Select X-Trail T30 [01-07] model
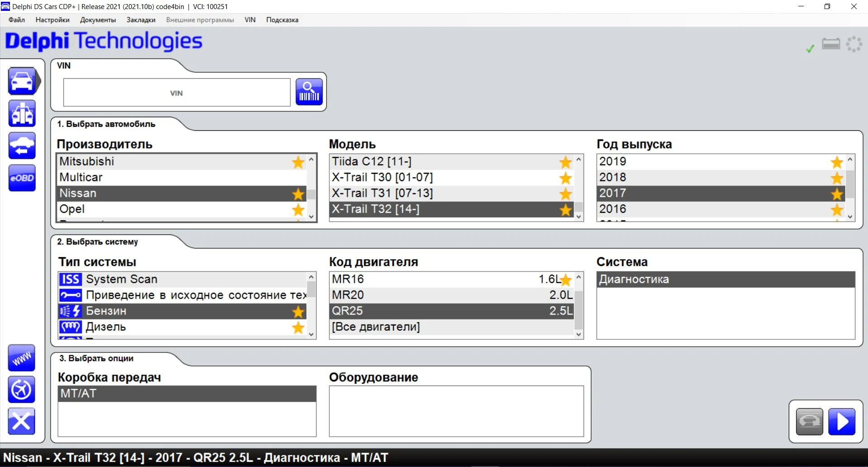The width and height of the screenshot is (868, 467). pyautogui.click(x=452, y=177)
